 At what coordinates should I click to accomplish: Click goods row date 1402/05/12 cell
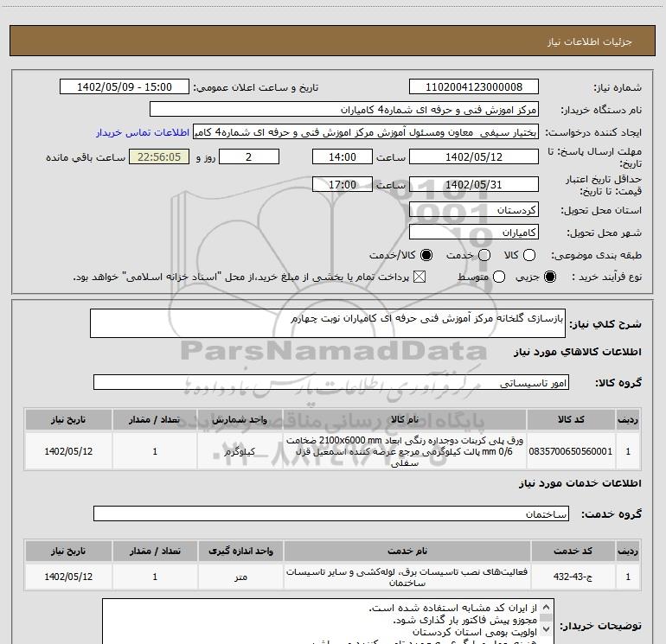pyautogui.click(x=68, y=451)
